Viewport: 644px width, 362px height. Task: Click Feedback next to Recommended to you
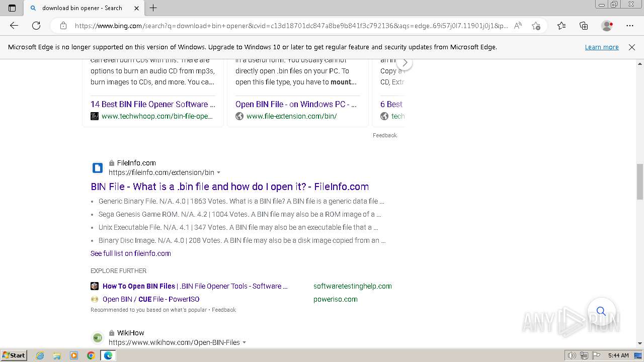click(x=224, y=310)
